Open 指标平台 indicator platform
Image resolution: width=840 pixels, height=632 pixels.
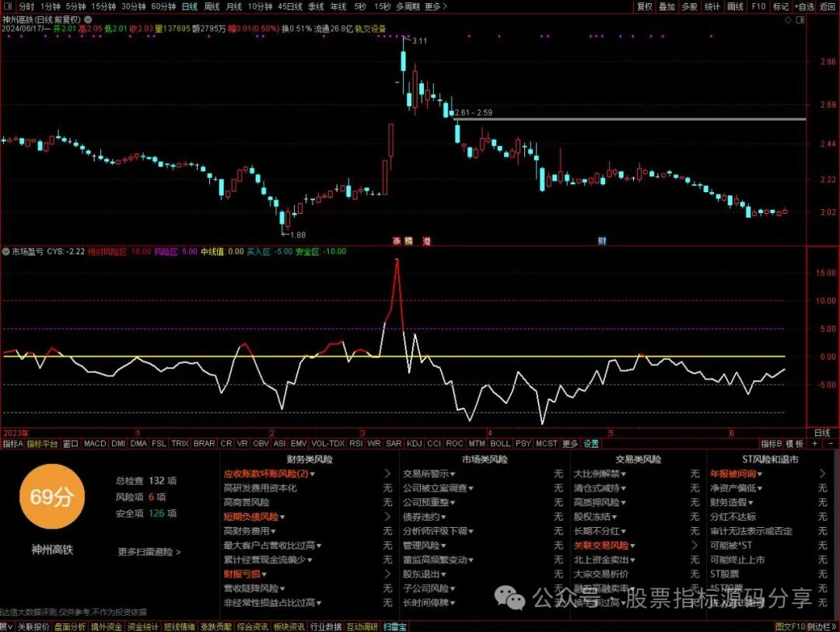coord(42,443)
